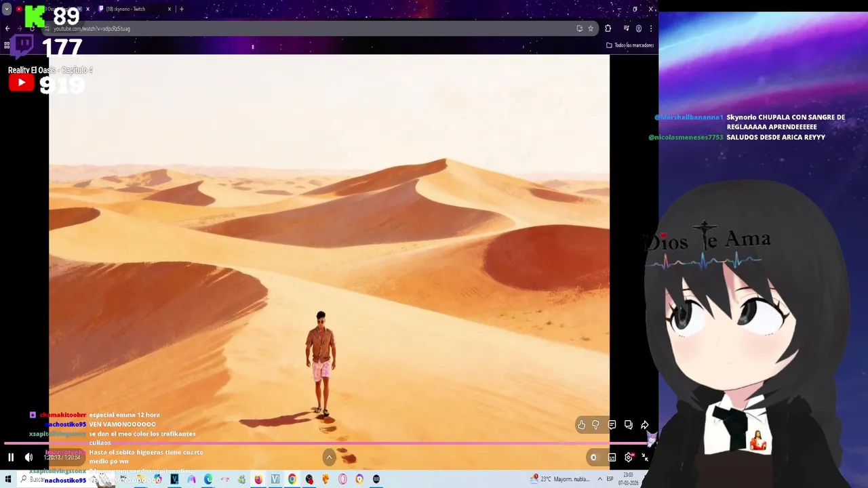This screenshot has height=488, width=868.
Task: Open Google Chrome from the taskbar
Action: [x=292, y=479]
